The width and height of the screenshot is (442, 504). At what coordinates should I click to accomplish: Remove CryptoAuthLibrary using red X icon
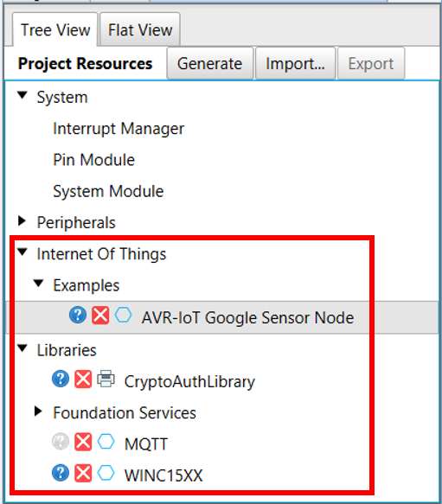[x=83, y=379]
